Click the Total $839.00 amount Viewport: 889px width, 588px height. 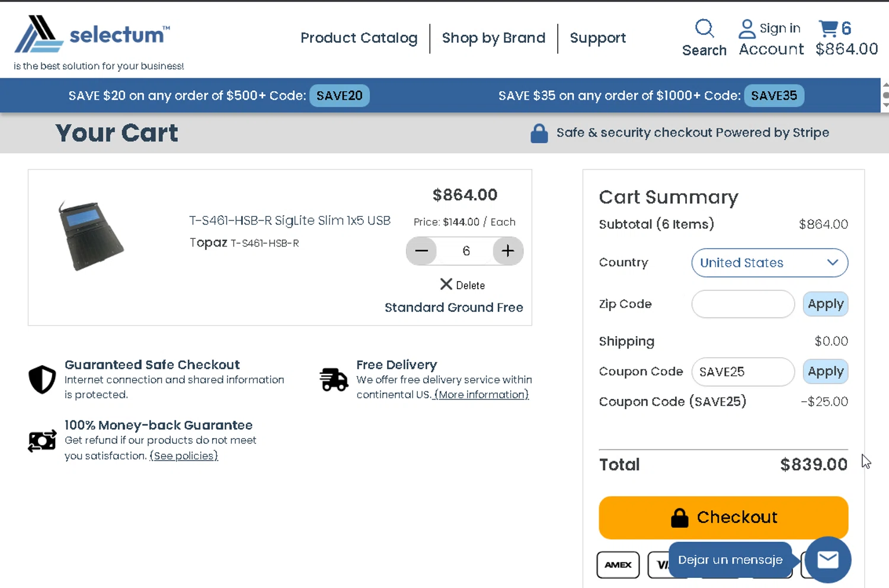tap(814, 464)
